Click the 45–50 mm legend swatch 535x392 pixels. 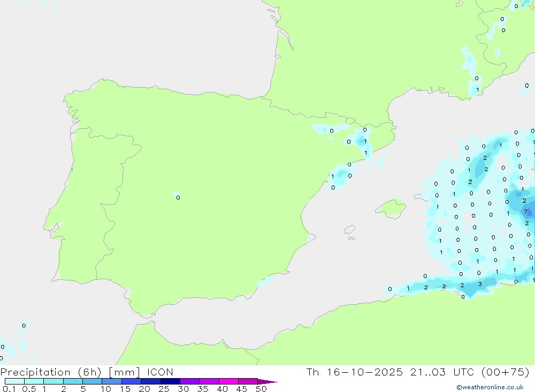click(248, 381)
